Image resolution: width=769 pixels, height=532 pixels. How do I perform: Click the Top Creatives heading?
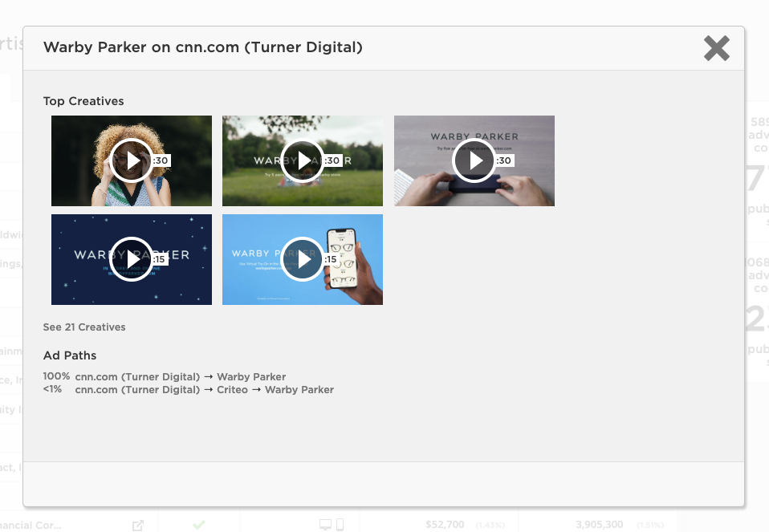(83, 101)
